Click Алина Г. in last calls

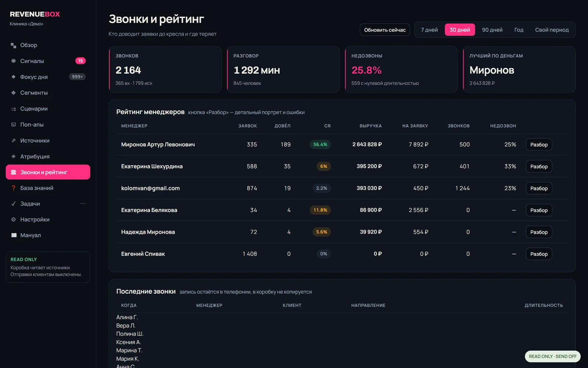pos(127,317)
